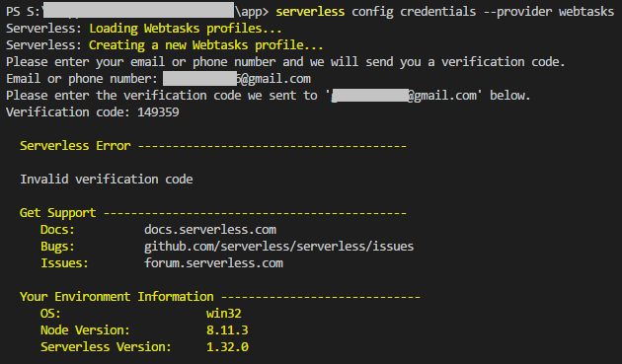Click the 'PS S:' prompt prefix
Viewport: 622px width, 364px height.
(x=23, y=12)
